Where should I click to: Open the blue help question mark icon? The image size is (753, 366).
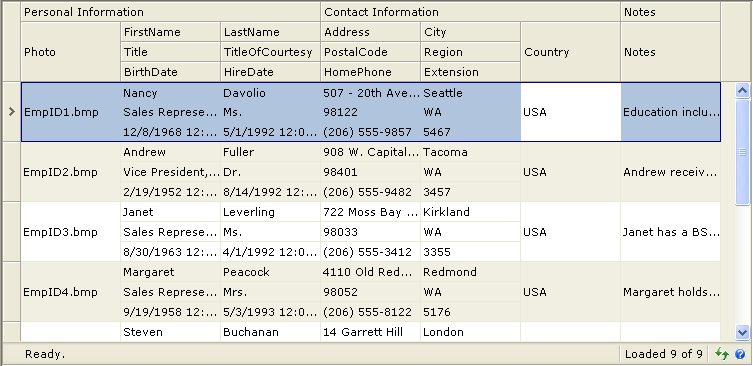point(740,354)
